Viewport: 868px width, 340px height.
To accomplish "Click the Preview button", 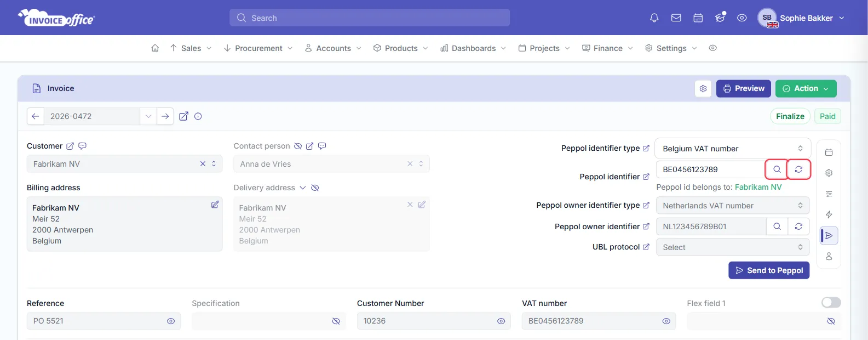I will click(x=744, y=88).
